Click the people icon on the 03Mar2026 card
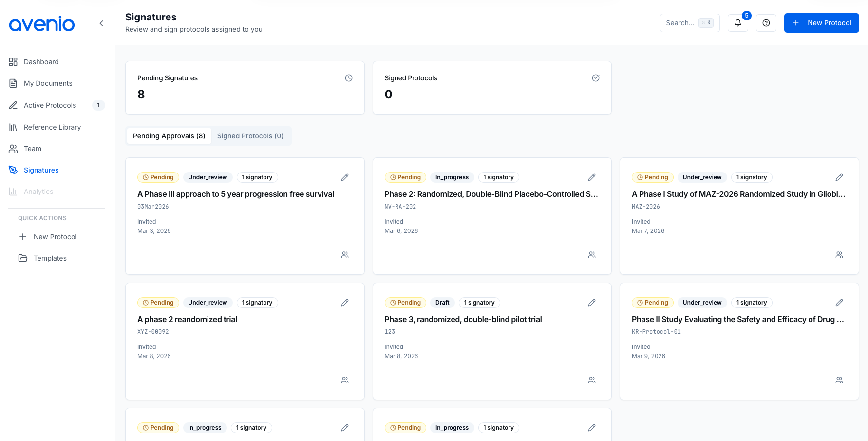This screenshot has height=441, width=868. coord(345,255)
